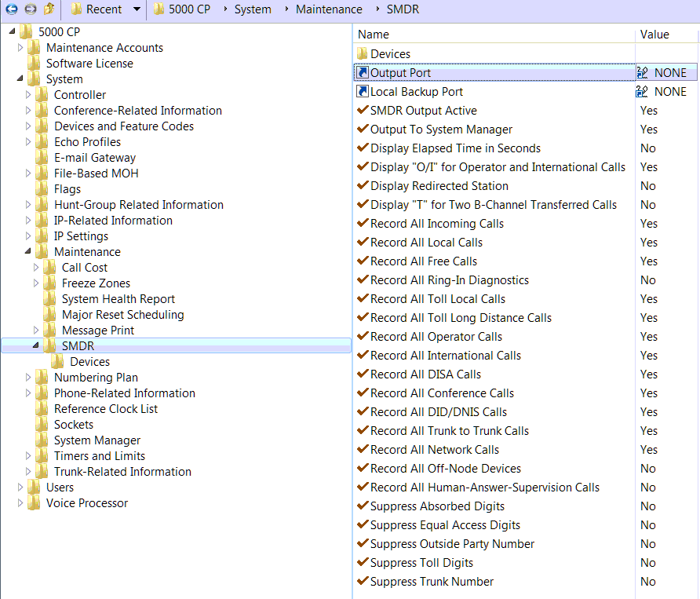Viewport: 700px width, 599px height.
Task: Click the Local Backup Port shortcut link icon
Action: click(x=363, y=91)
